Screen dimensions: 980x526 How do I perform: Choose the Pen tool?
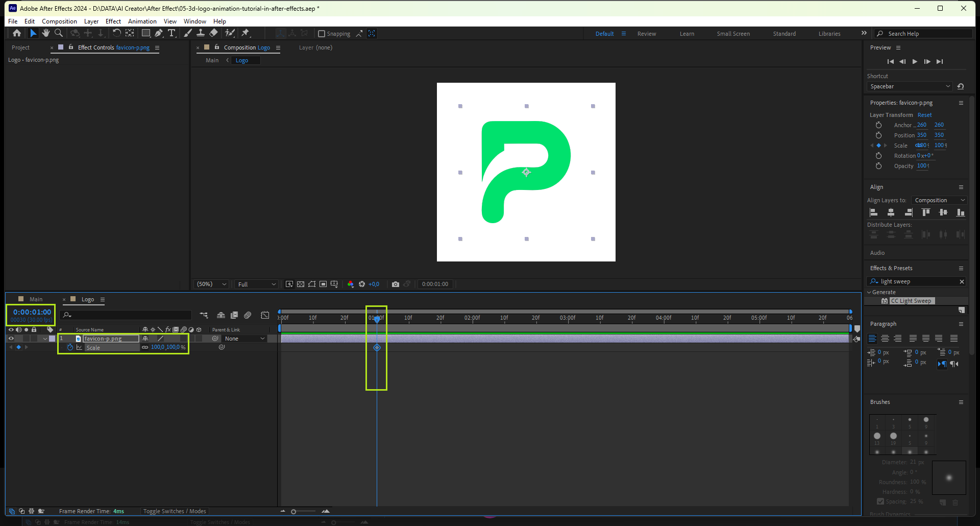[x=159, y=33]
